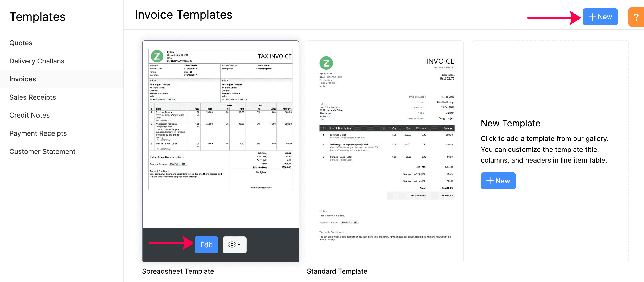Click the plus icon in the New Template card button

pyautogui.click(x=490, y=181)
